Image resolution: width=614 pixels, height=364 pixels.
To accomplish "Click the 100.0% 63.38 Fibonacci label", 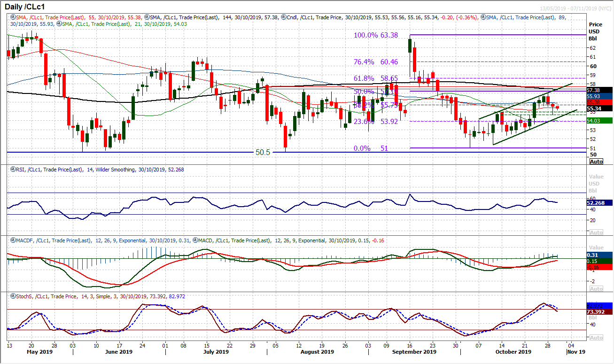I will pyautogui.click(x=376, y=35).
